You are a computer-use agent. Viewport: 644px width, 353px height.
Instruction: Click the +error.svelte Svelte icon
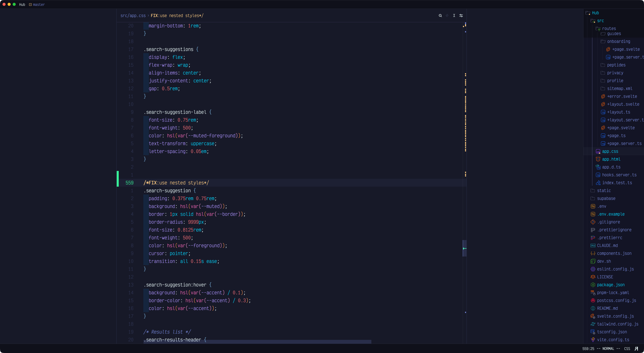pyautogui.click(x=603, y=96)
